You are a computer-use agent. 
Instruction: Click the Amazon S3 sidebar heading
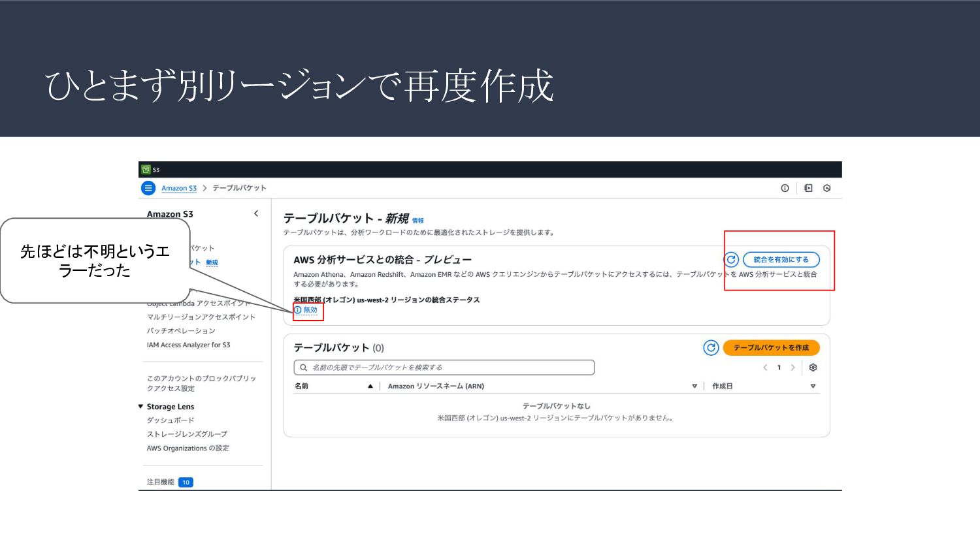170,214
